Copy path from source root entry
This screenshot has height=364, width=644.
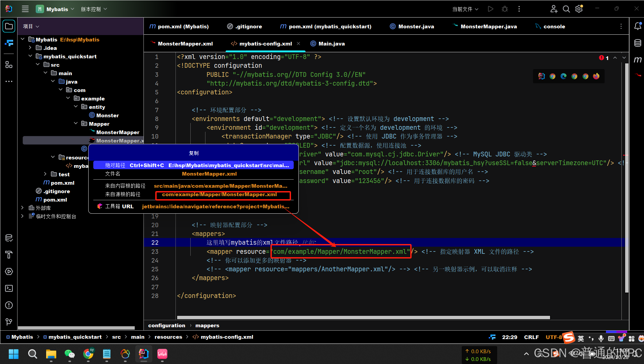[x=193, y=194]
